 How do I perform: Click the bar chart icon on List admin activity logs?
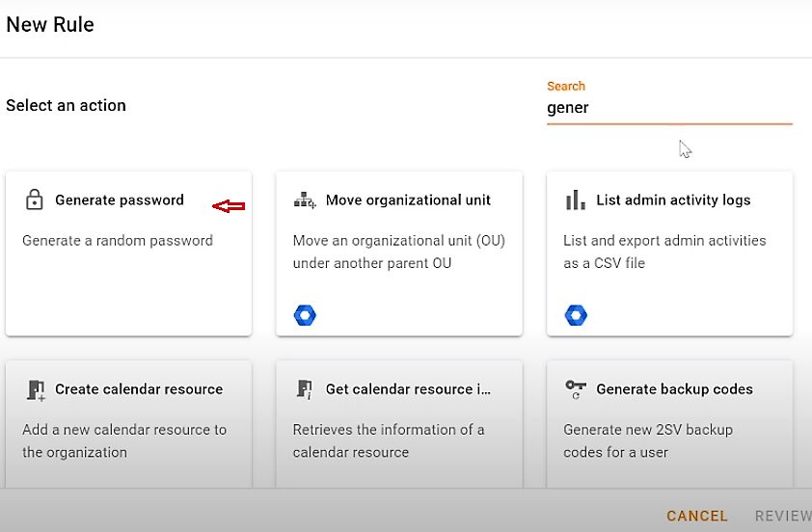(x=576, y=199)
